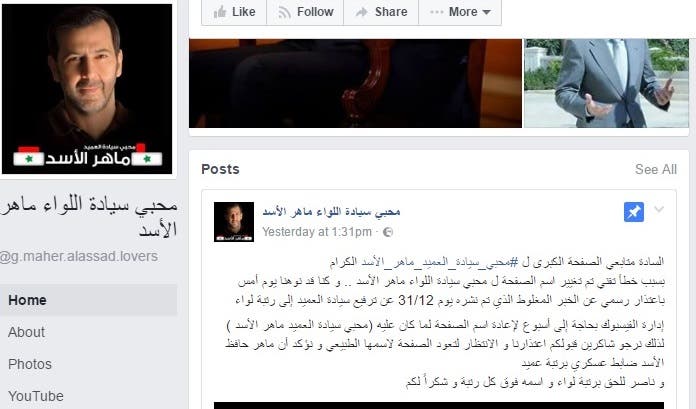The height and width of the screenshot is (409, 696).
Task: Open the man in grey suit photo
Action: pos(606,83)
